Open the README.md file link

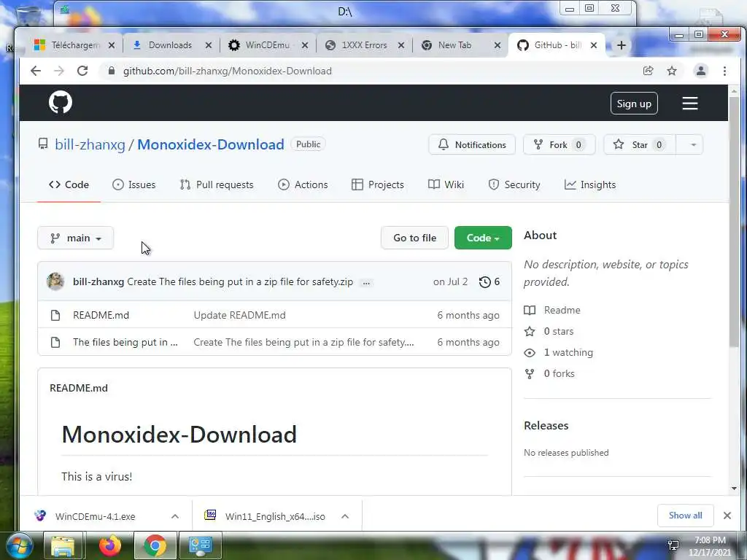101,315
